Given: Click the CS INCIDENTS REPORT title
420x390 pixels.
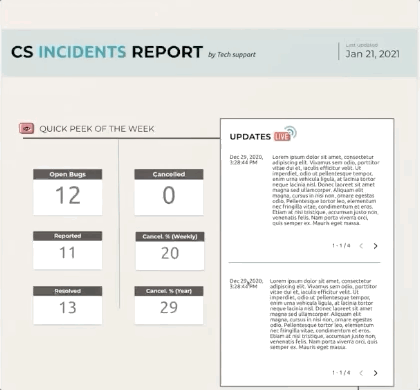Looking at the screenshot, I should click(x=107, y=52).
